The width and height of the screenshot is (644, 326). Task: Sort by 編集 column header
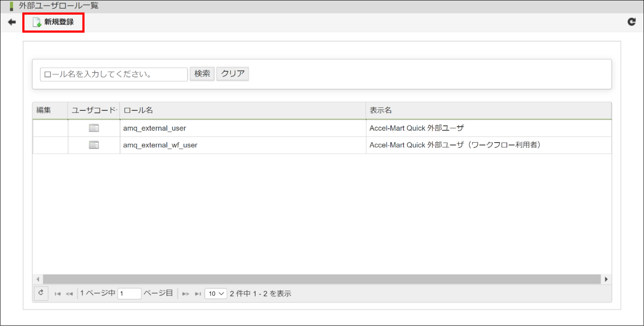50,110
